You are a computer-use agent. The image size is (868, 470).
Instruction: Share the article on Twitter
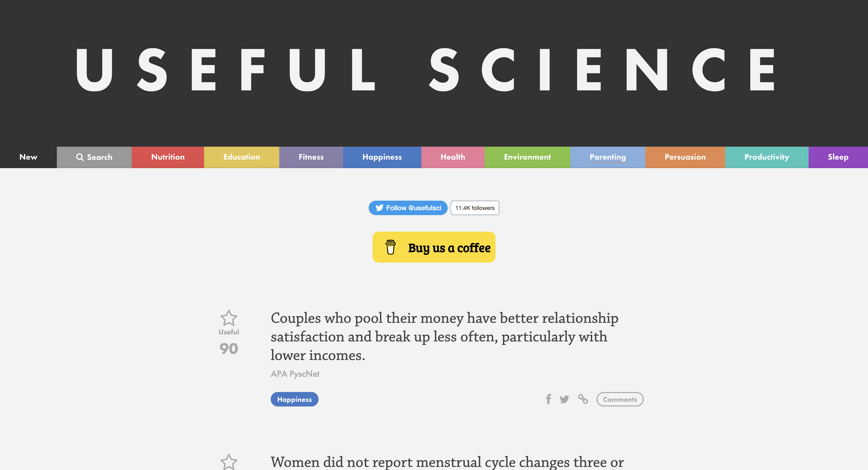[564, 399]
